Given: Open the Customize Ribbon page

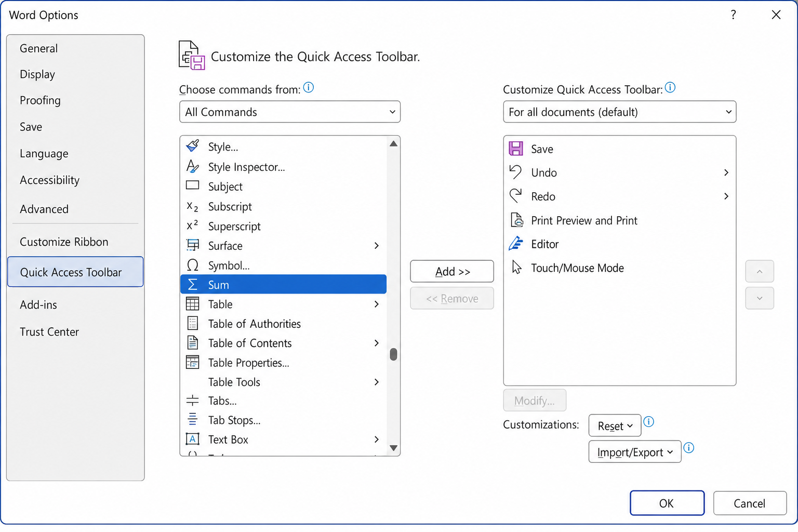Looking at the screenshot, I should (75, 242).
